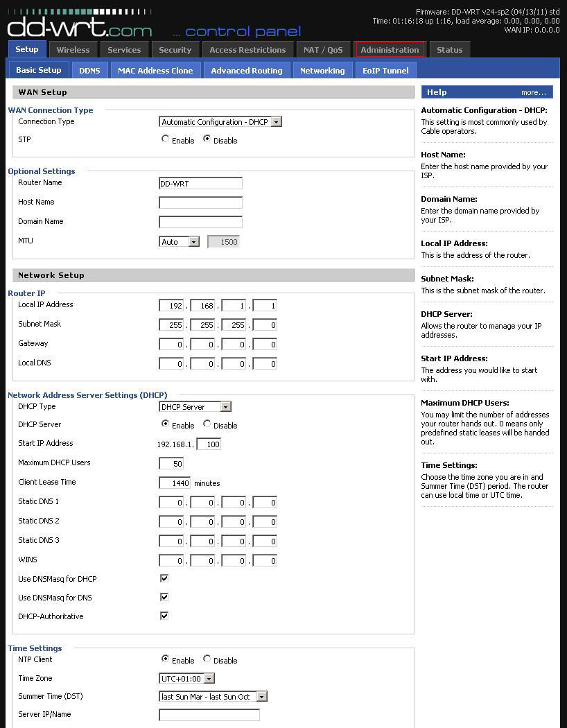Screen dimensions: 567x728
Task: Click the Client Lease Time field
Action: click(175, 483)
